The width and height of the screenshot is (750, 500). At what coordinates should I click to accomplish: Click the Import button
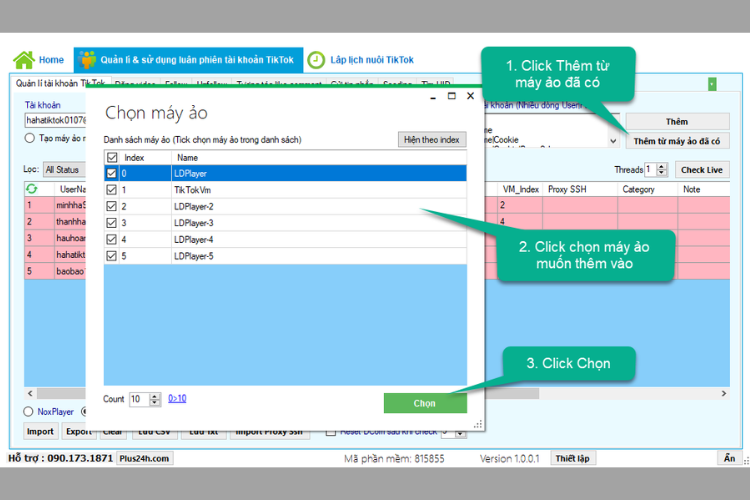(x=40, y=432)
